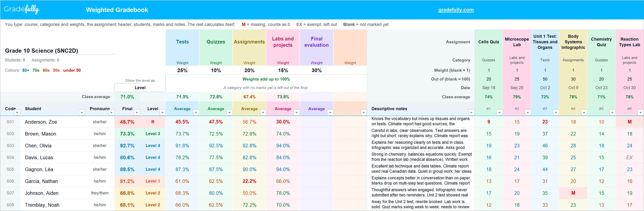Screen dimensions: 644x211
Task: Open the Final column filter arrow
Action: (x=137, y=112)
